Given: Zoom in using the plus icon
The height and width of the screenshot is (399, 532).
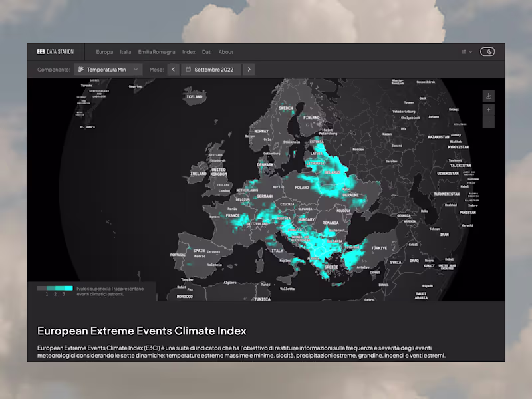Looking at the screenshot, I should [489, 109].
